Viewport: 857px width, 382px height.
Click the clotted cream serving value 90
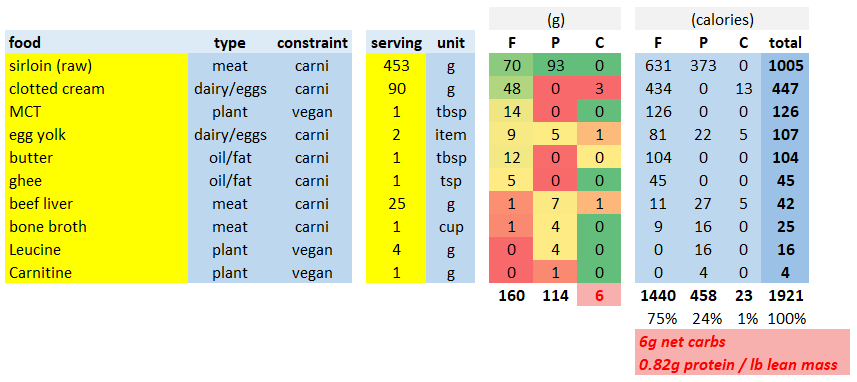click(396, 89)
